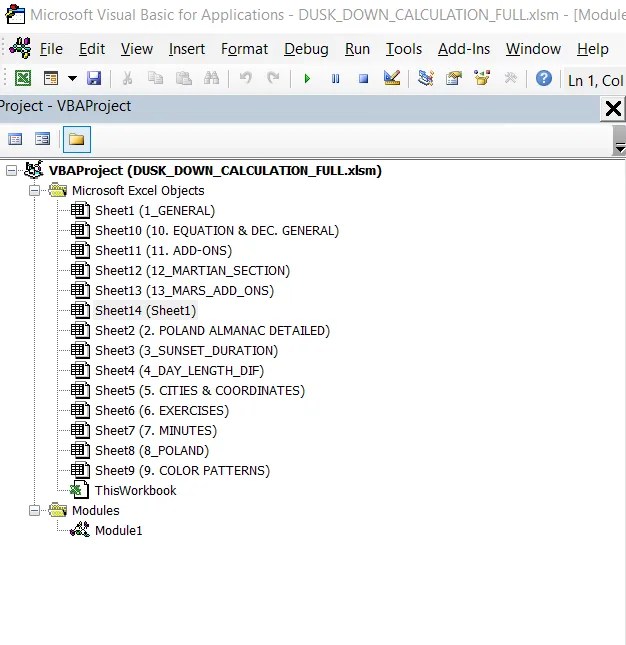Click the Insert UserForm toolbar icon
This screenshot has width=626, height=645.
[51, 78]
